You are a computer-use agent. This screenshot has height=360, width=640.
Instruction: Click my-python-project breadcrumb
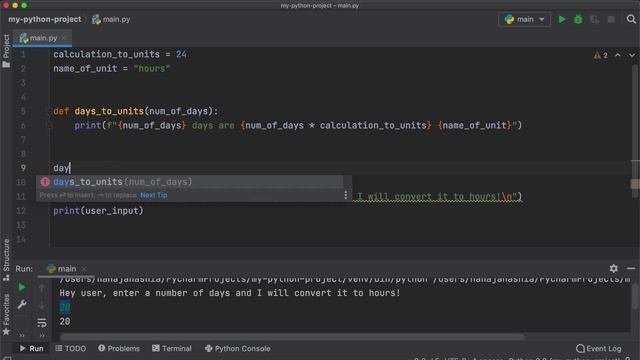tap(45, 19)
